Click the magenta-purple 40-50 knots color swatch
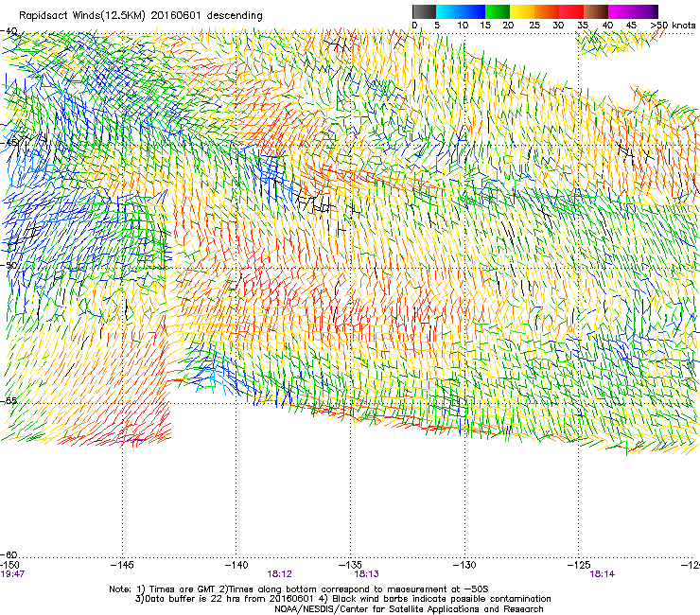The width and height of the screenshot is (700, 615). point(633,11)
